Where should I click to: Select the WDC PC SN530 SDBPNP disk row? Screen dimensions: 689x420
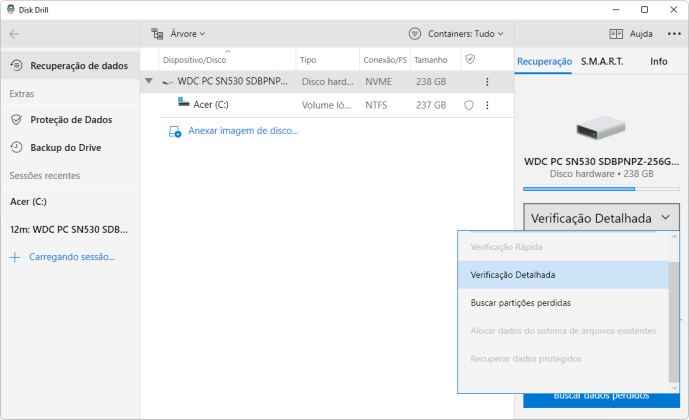tap(327, 82)
